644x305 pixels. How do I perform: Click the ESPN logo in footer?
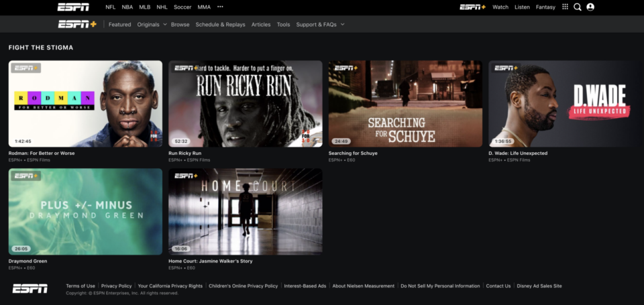30,289
